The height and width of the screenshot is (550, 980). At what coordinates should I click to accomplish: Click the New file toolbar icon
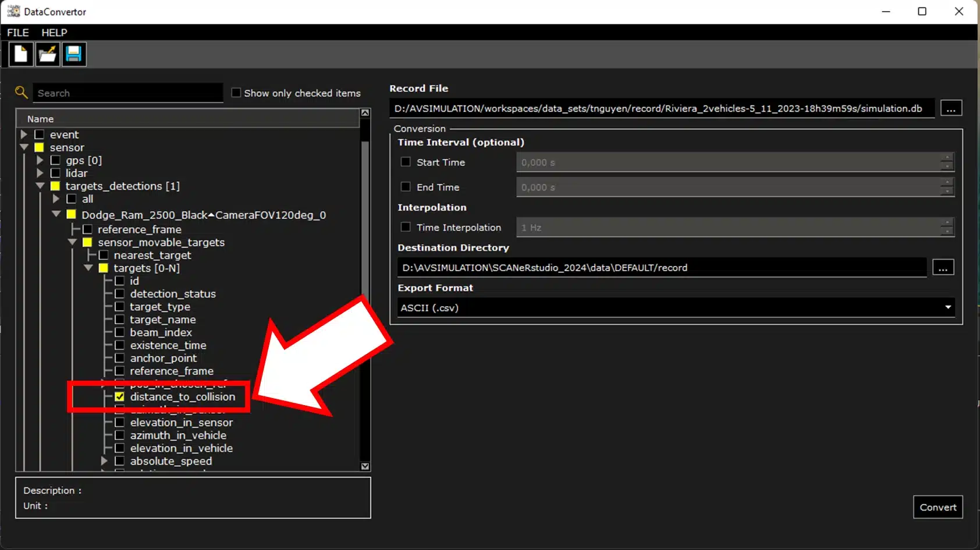(20, 54)
